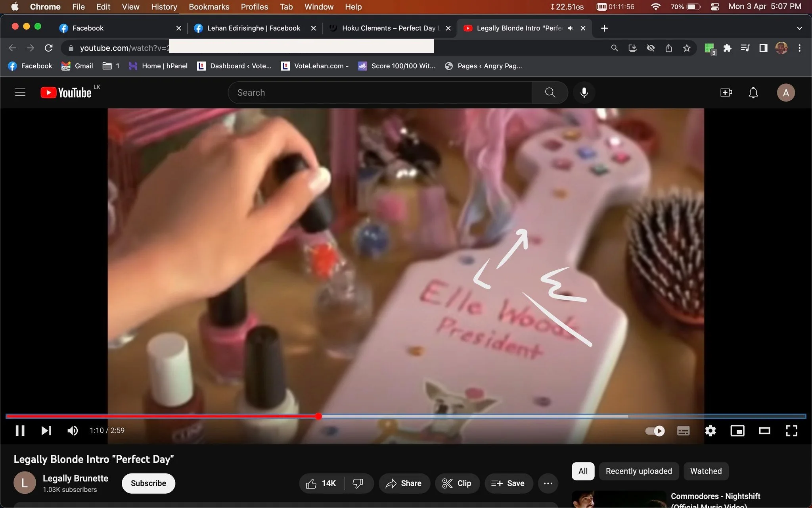Open the Legally Brunette channel name
The image size is (812, 508).
(75, 478)
